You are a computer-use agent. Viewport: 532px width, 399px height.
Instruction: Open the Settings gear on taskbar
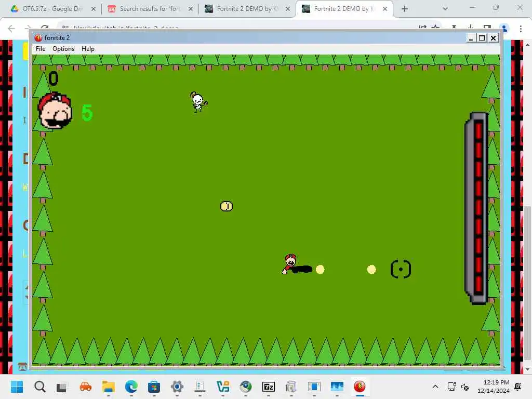click(177, 387)
